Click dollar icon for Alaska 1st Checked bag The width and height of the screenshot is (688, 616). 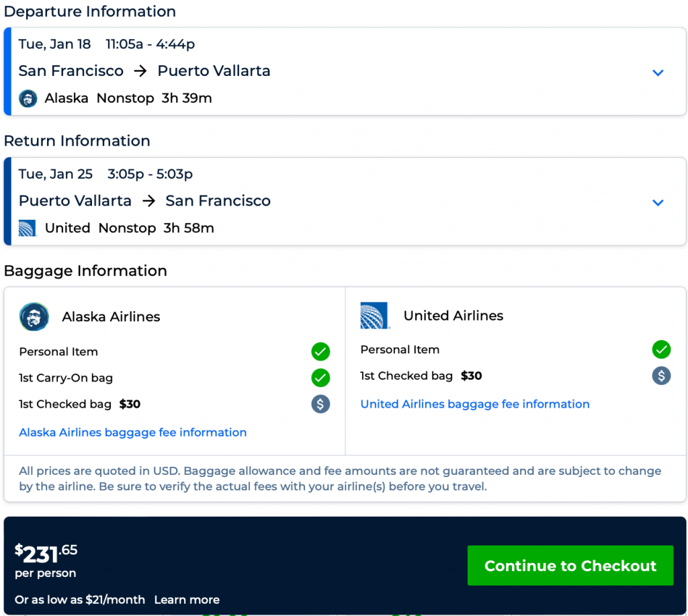[320, 404]
